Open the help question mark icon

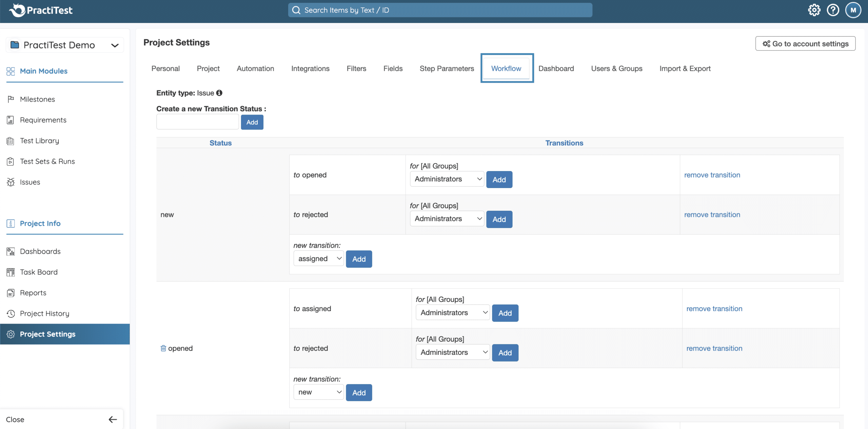[x=833, y=10]
